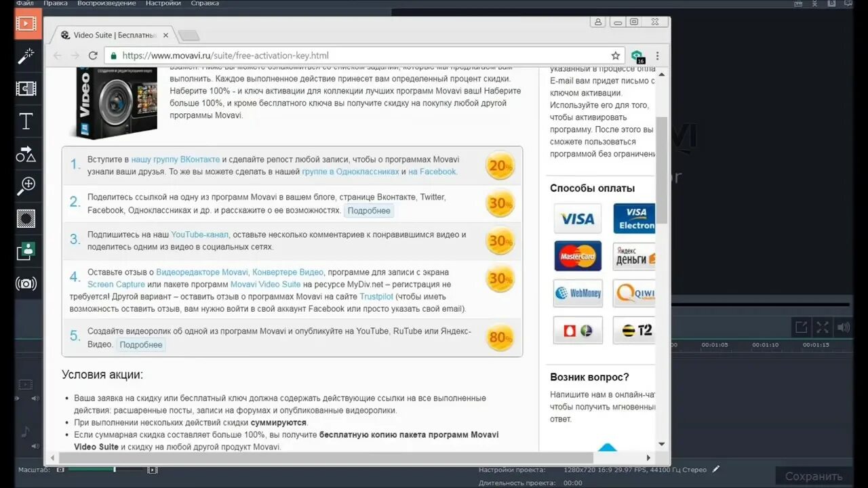Screen dimensions: 868x488
Task: Open the Правка menu
Action: point(56,3)
